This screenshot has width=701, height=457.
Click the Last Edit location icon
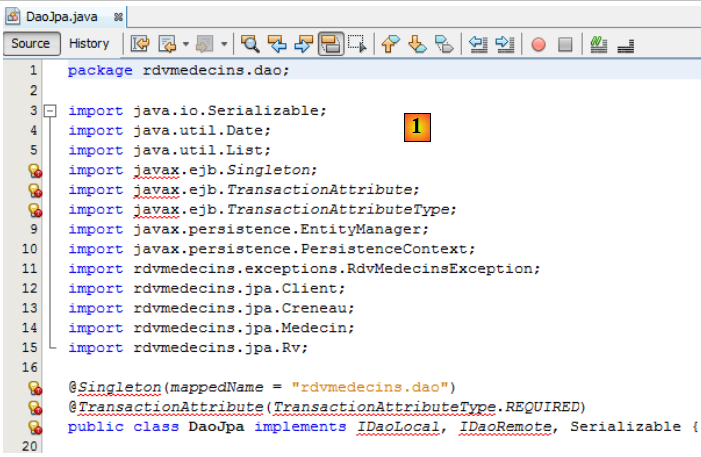pyautogui.click(x=140, y=44)
